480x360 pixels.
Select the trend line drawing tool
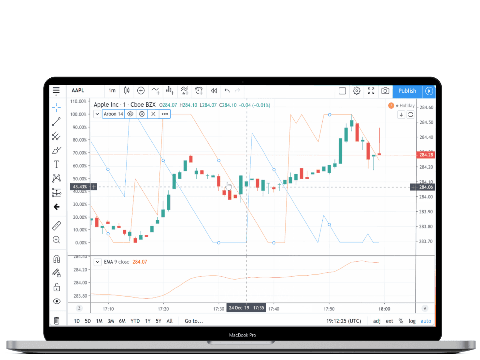click(x=56, y=122)
